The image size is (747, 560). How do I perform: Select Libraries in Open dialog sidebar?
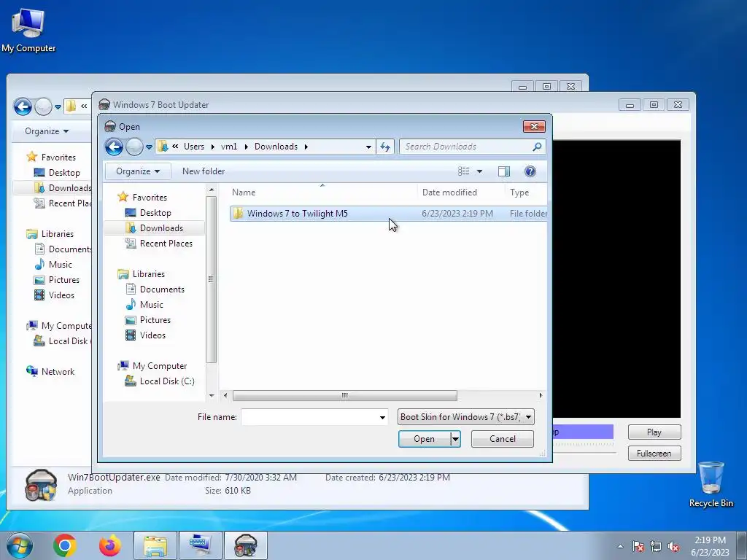pyautogui.click(x=149, y=274)
